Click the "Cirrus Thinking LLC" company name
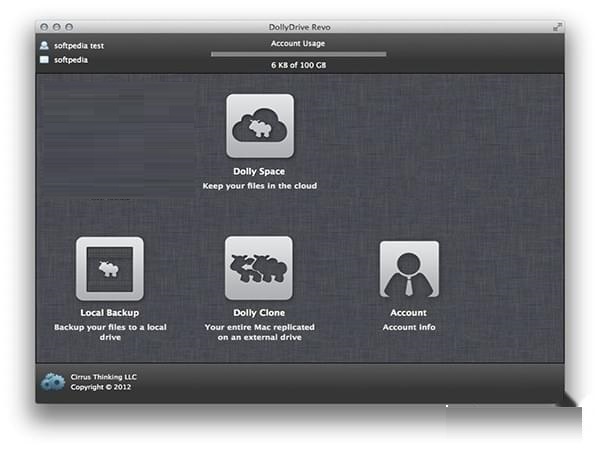This screenshot has height=450, width=600. (x=106, y=375)
